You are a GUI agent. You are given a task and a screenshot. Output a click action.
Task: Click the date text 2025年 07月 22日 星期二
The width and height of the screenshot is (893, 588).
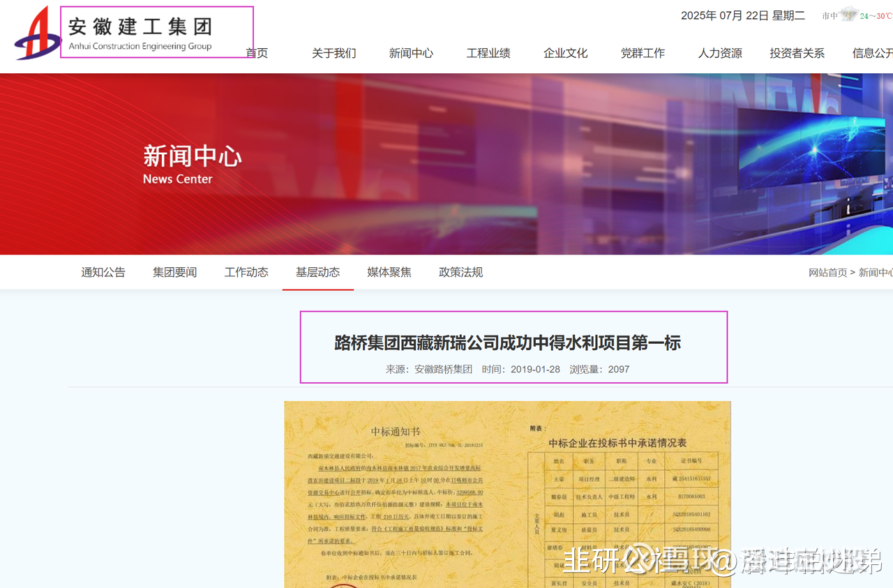pos(743,15)
